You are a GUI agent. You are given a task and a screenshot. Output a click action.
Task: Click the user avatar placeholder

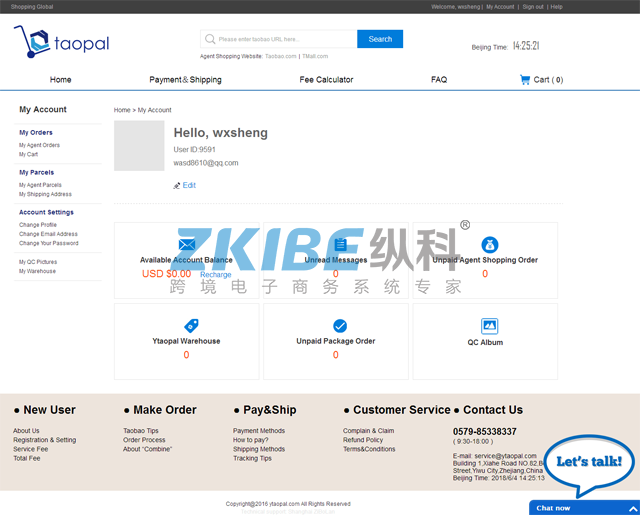point(139,146)
